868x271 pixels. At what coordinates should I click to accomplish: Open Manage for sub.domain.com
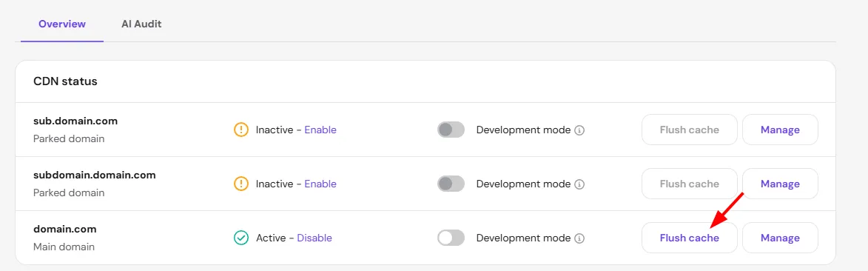tap(780, 130)
